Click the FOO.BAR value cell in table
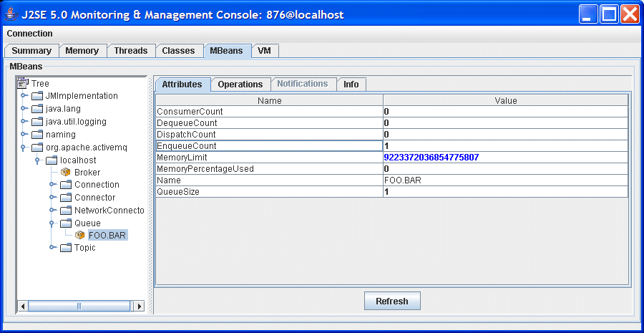This screenshot has height=333, width=644. click(x=506, y=180)
